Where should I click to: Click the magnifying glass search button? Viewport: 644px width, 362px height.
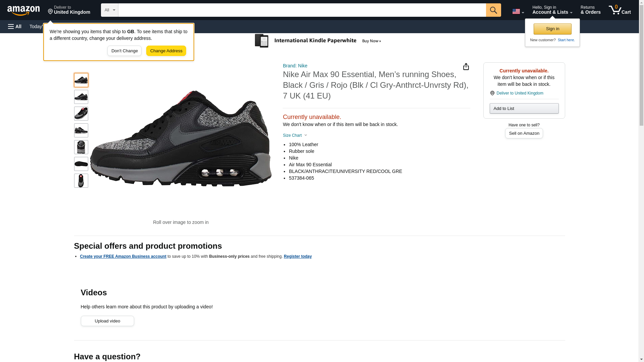(x=493, y=10)
